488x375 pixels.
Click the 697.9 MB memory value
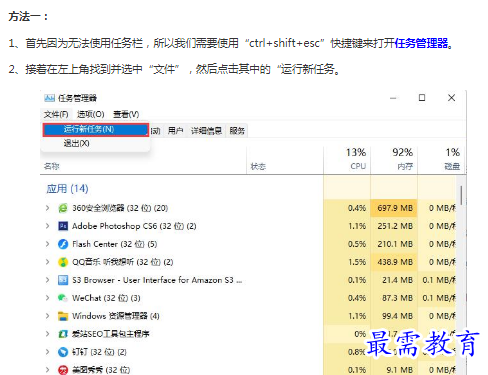pos(395,208)
